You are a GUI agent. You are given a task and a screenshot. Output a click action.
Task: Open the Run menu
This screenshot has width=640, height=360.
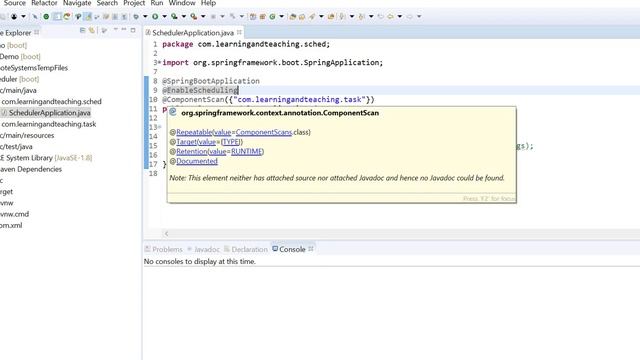point(157,3)
